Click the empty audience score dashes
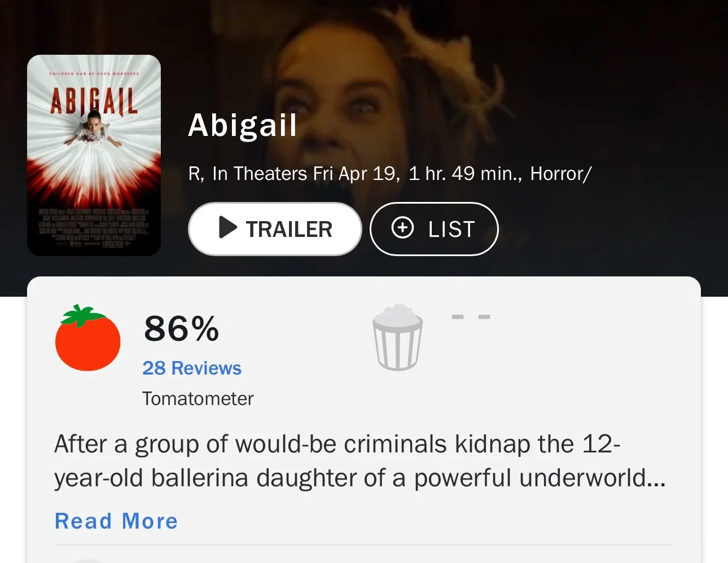Screen dimensions: 728x563 tap(471, 317)
